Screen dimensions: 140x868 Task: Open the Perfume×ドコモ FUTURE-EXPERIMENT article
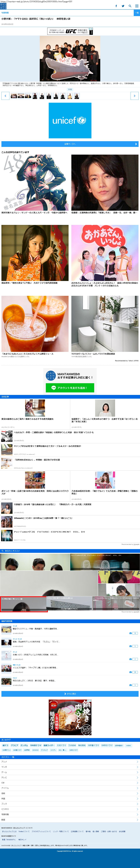click(70, 535)
